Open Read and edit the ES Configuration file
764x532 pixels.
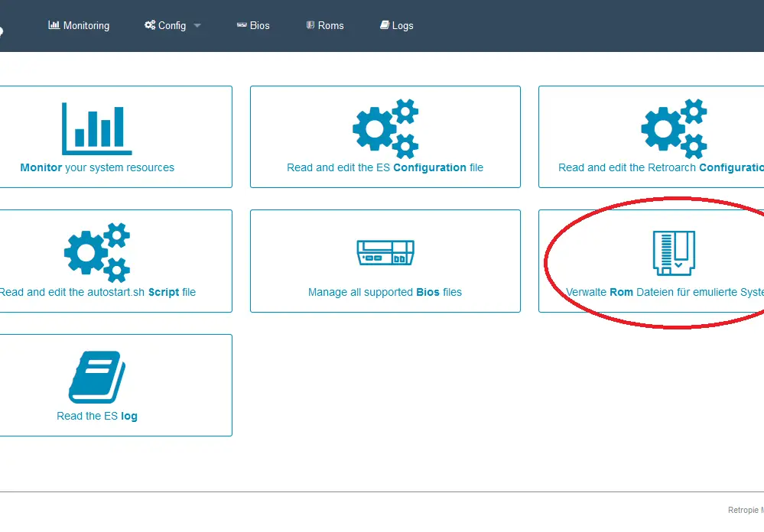pos(385,167)
